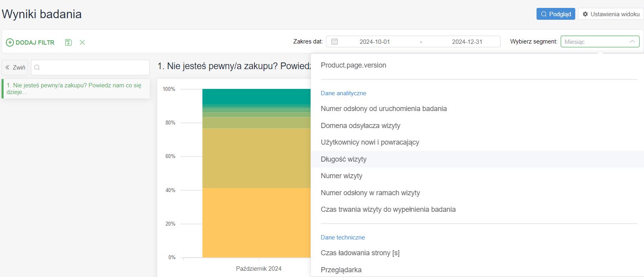The width and height of the screenshot is (644, 277).
Task: Clear filters with the green X icon
Action: click(x=82, y=42)
